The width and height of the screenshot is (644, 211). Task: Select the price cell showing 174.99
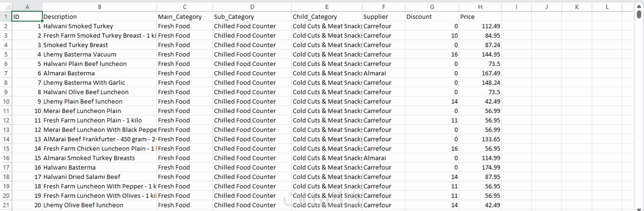(x=480, y=167)
